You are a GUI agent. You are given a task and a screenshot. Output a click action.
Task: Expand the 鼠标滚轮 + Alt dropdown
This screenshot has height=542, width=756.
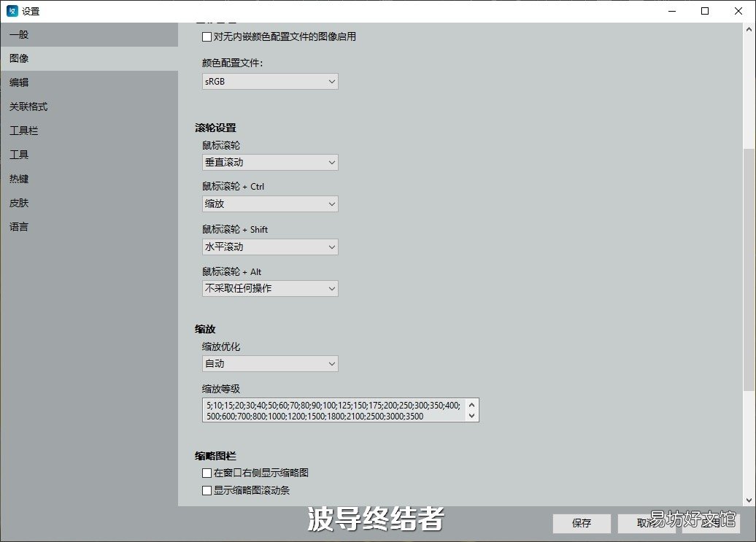click(270, 289)
